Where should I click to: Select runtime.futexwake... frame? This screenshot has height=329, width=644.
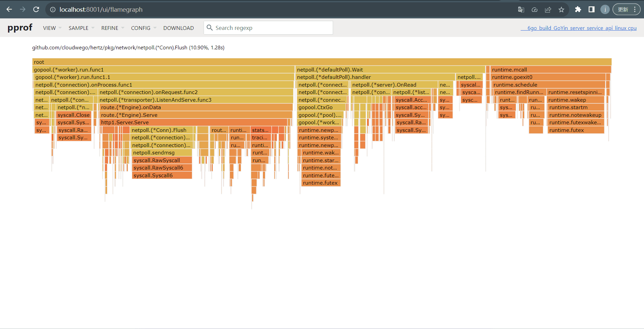coord(576,122)
